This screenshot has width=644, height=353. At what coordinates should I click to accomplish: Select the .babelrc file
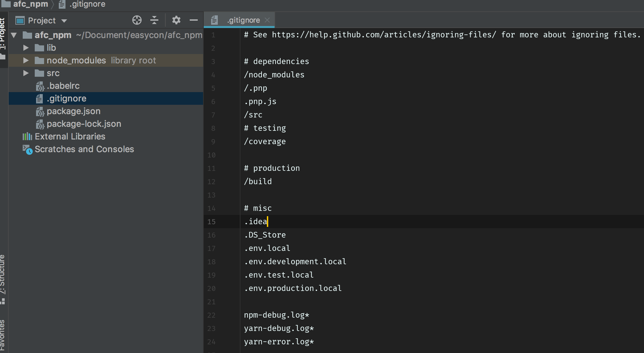click(63, 86)
